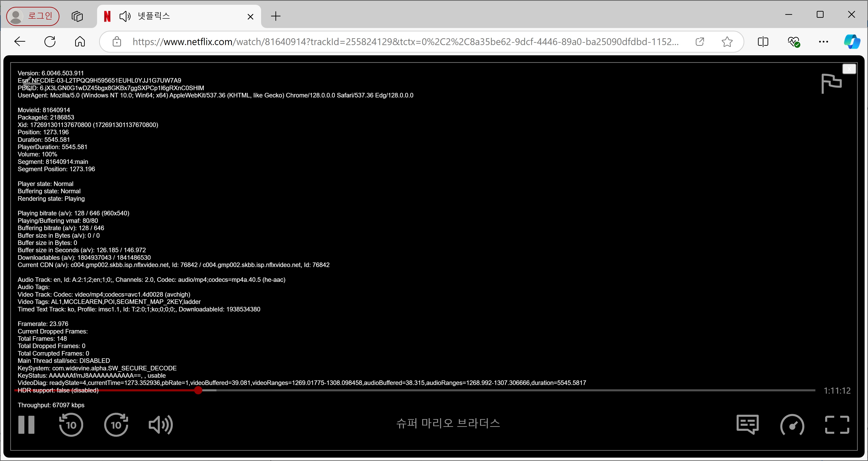Viewport: 868px width, 461px height.
Task: Click the Version: 6.0046.503.911 line
Action: point(51,73)
